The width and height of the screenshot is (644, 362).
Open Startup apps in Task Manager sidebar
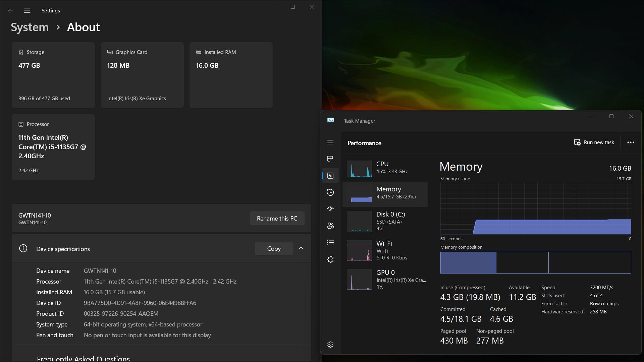[x=330, y=209]
